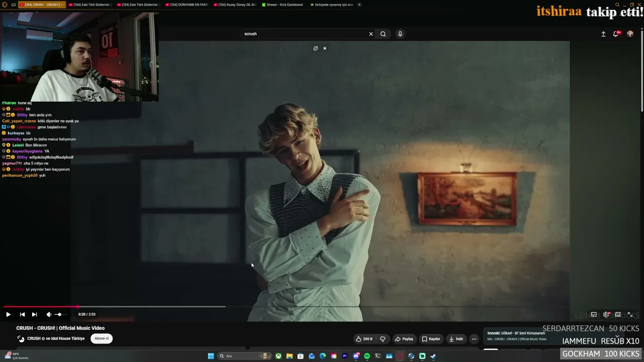Mute the video volume speaker icon
Viewport: 644px width, 362px height.
49,314
